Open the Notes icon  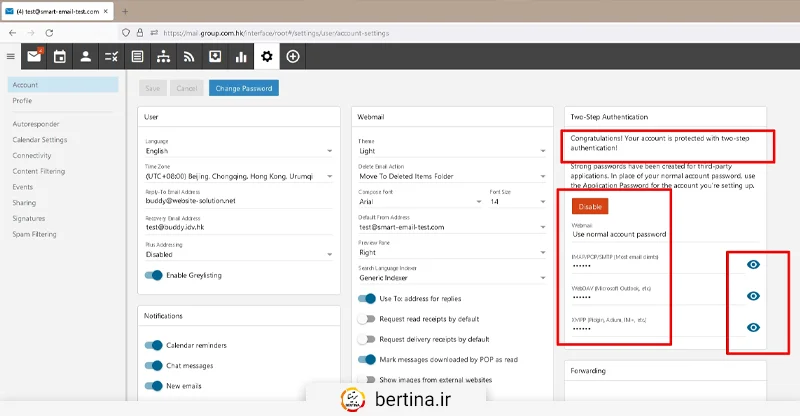pos(138,56)
